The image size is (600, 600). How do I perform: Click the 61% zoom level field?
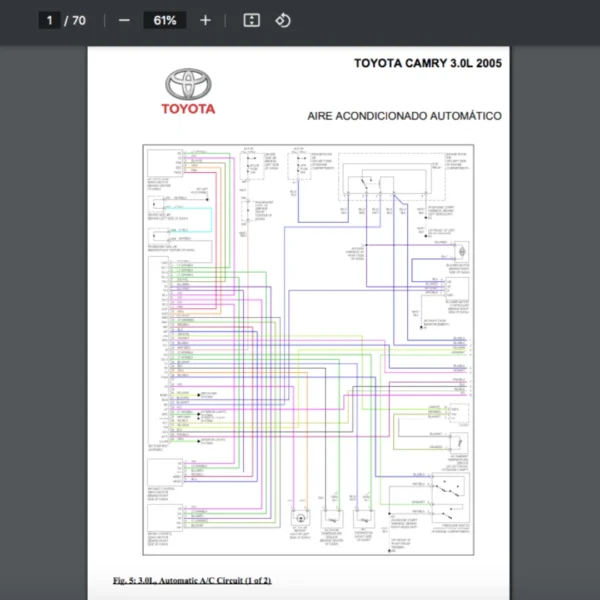pyautogui.click(x=164, y=20)
